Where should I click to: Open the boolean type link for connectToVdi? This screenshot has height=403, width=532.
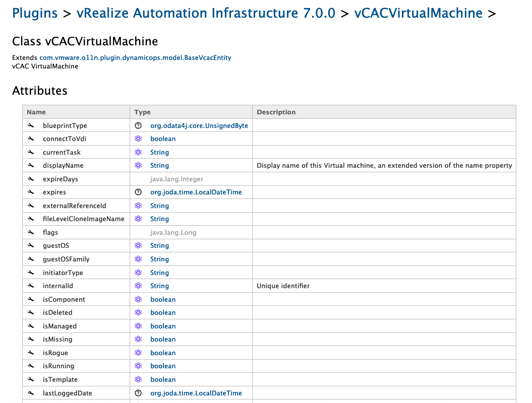coord(163,139)
